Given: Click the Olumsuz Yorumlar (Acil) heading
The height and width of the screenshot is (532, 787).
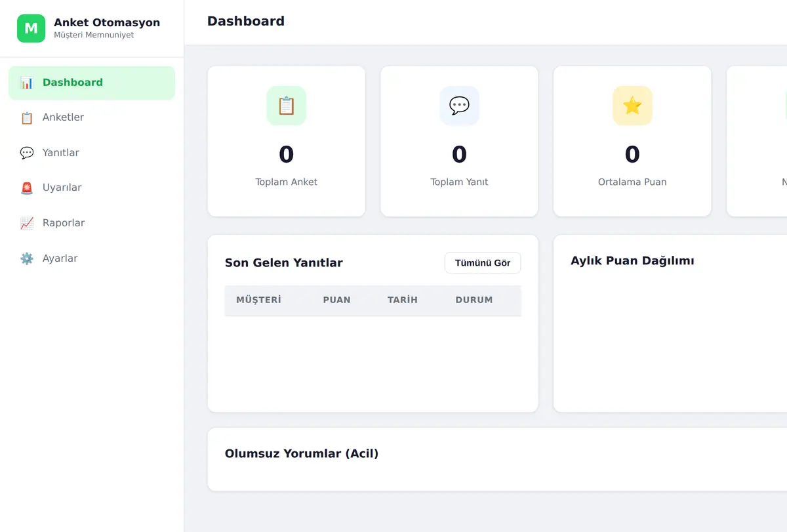Looking at the screenshot, I should pyautogui.click(x=302, y=454).
